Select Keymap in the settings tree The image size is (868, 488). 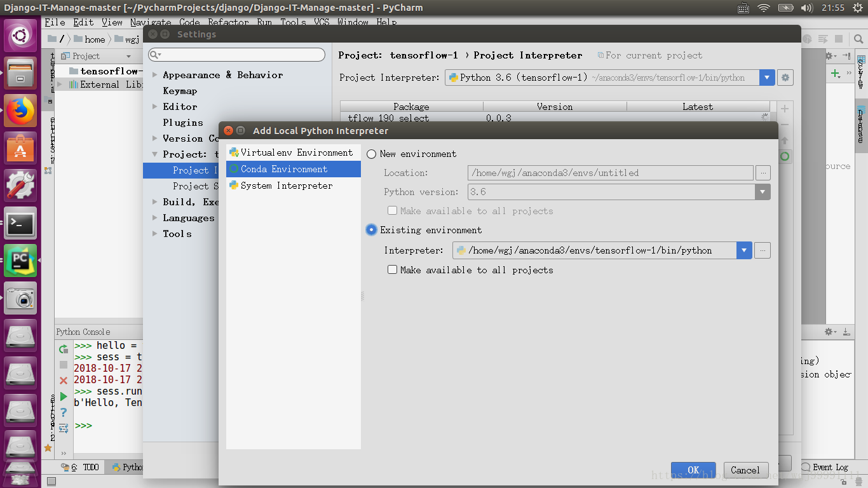(x=180, y=91)
